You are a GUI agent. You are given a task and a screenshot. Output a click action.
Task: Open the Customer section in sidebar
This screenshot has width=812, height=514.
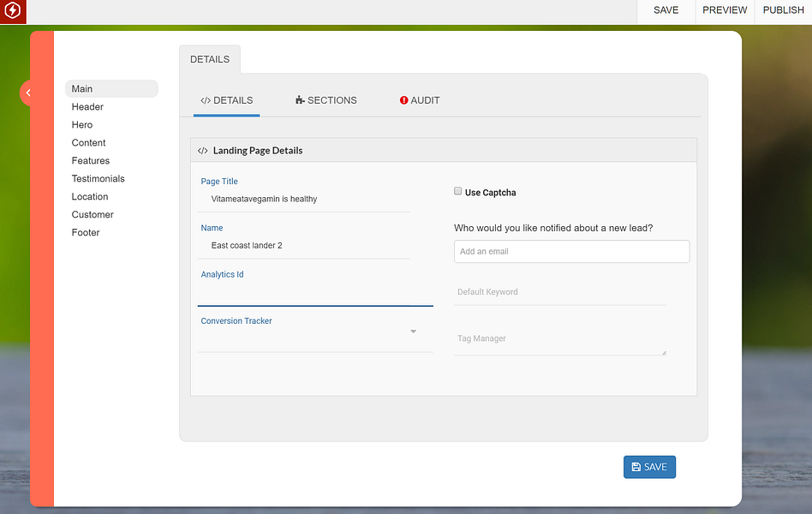coord(93,214)
